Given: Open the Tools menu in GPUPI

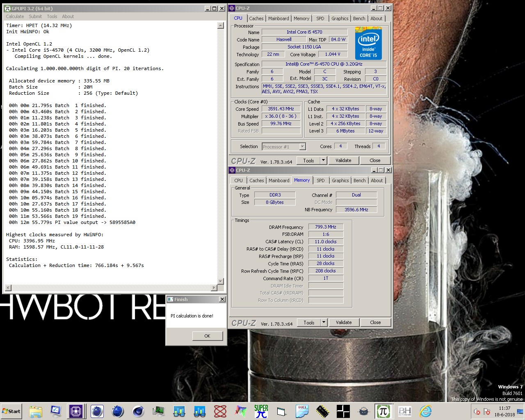Looking at the screenshot, I should 52,16.
